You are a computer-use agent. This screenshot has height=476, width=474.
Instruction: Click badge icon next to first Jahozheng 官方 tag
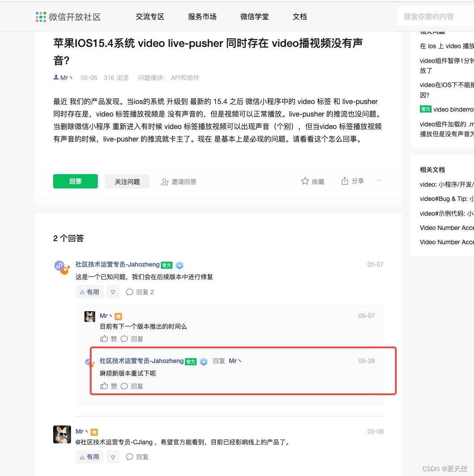tap(180, 265)
